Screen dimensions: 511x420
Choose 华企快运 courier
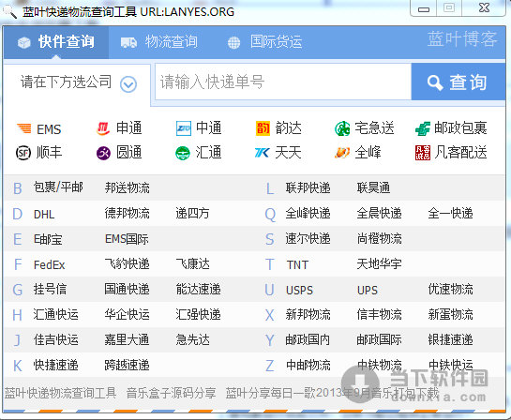[x=128, y=315]
